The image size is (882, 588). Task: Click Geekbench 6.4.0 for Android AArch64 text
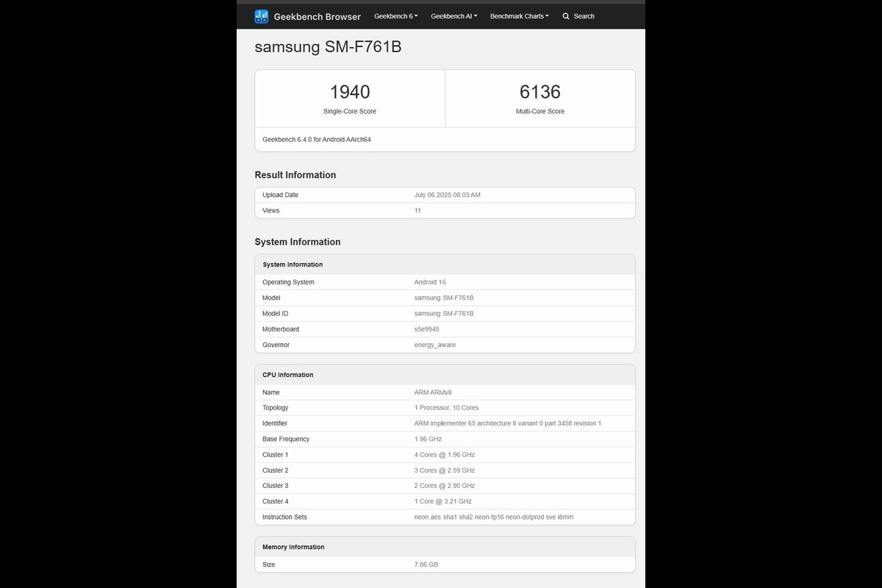tap(317, 140)
